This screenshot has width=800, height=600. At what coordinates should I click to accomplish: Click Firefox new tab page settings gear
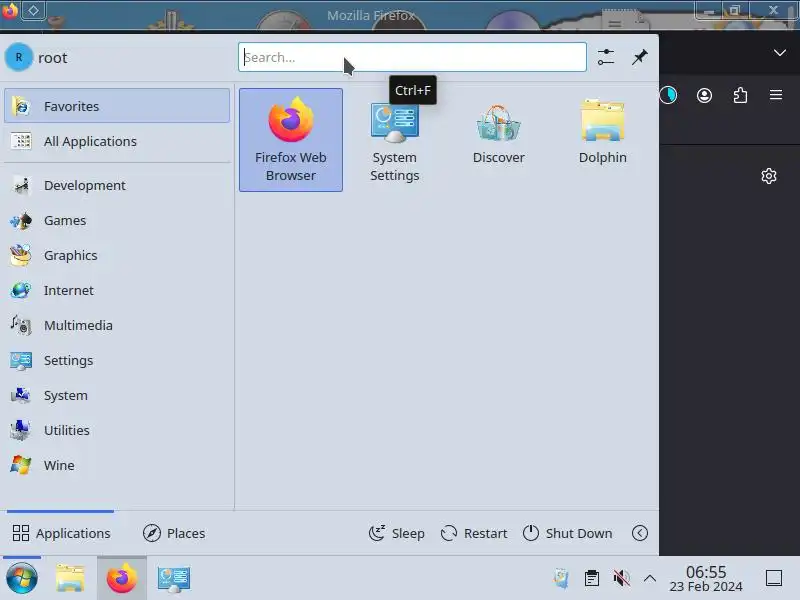769,176
